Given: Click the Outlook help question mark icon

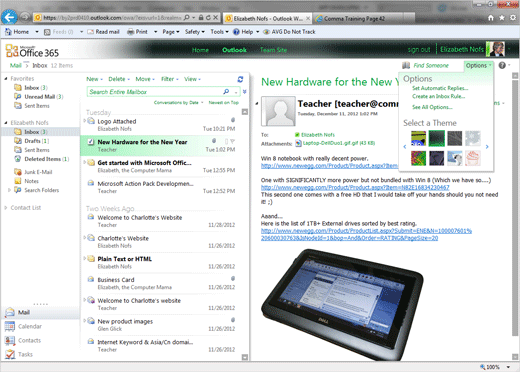Looking at the screenshot, I should point(502,65).
